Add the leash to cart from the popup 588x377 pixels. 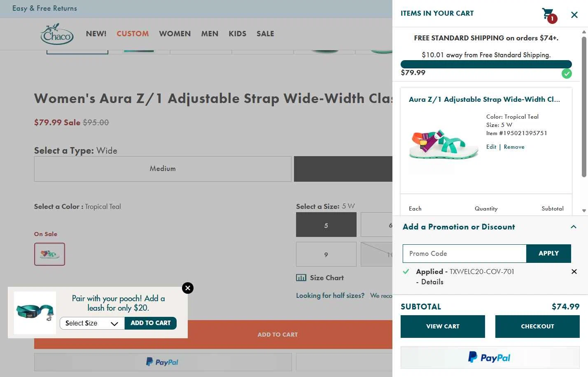tap(151, 323)
